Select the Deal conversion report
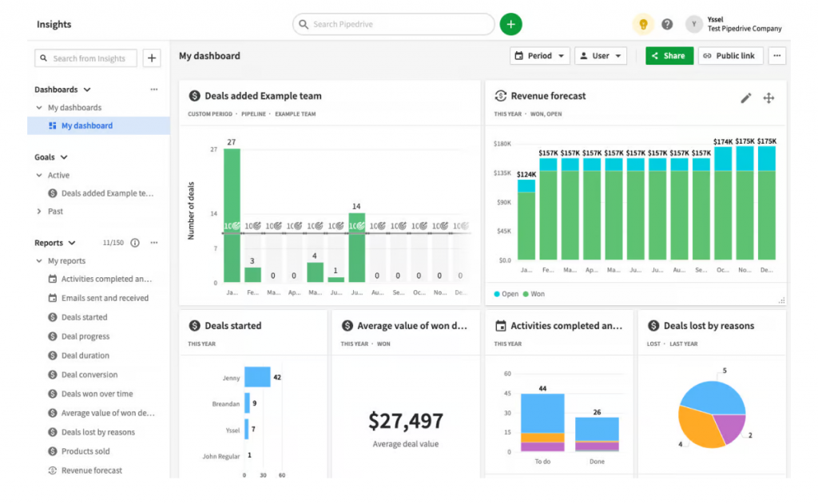Screen dimensions: 818x504 click(89, 375)
